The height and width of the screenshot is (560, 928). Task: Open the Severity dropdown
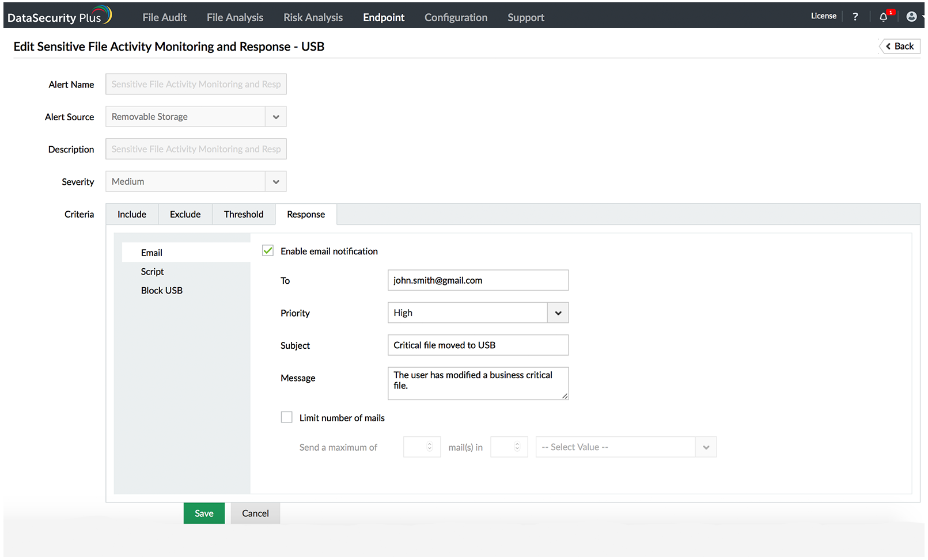coord(276,182)
